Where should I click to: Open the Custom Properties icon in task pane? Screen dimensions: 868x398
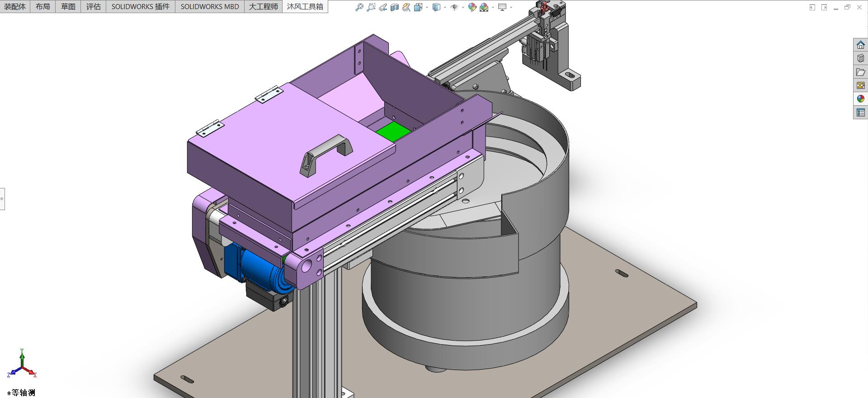[861, 112]
